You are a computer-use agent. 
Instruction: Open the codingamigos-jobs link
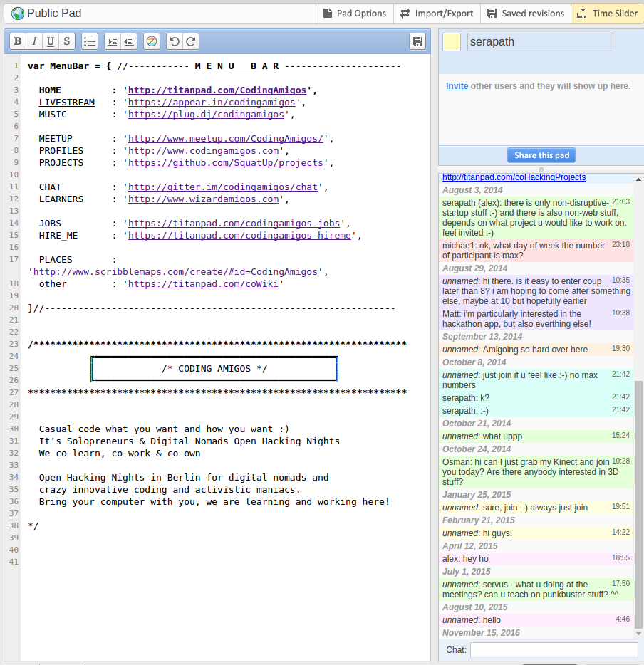234,224
